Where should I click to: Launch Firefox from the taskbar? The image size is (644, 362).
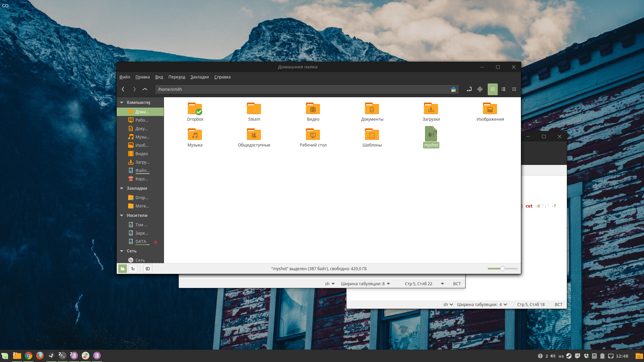pos(40,356)
